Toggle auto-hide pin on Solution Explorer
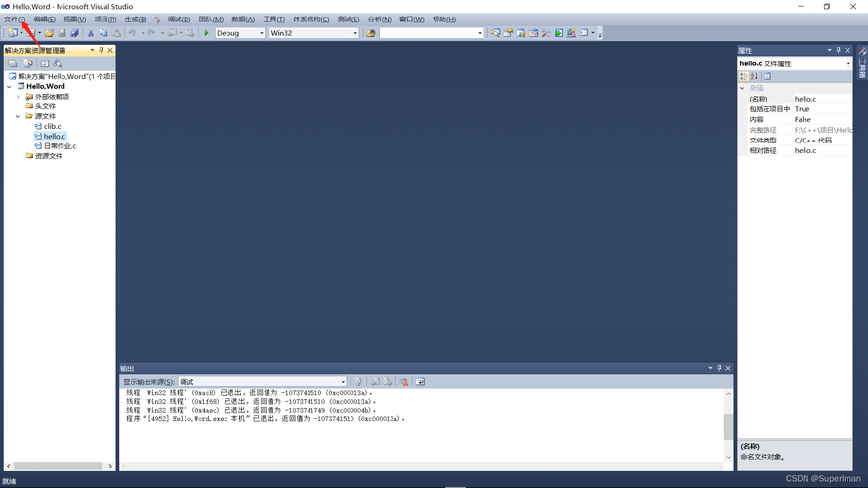The width and height of the screenshot is (868, 488). pos(101,51)
